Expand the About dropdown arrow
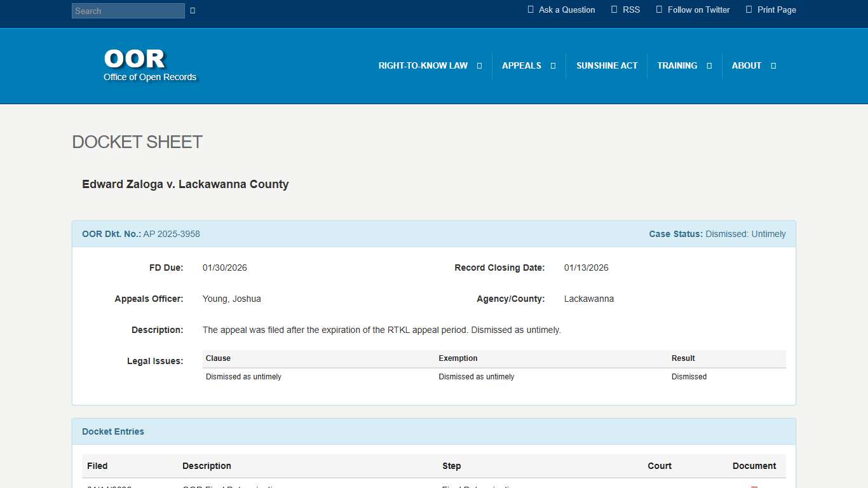 point(773,66)
